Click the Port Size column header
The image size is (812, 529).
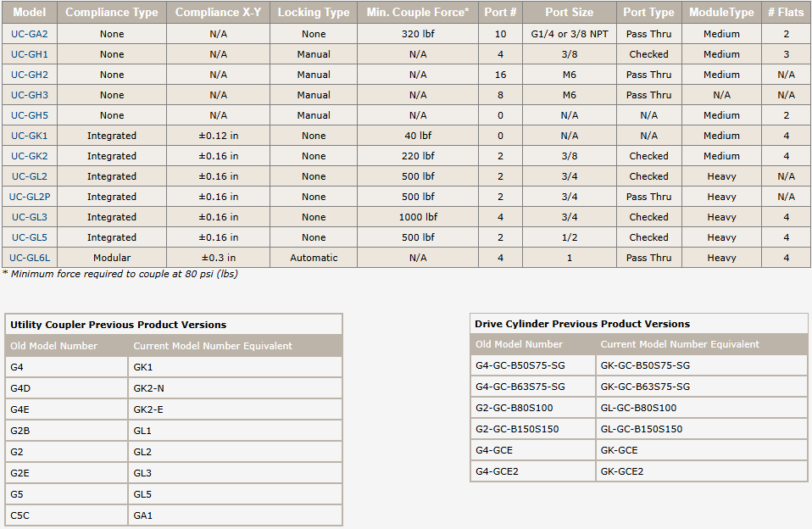click(x=569, y=12)
